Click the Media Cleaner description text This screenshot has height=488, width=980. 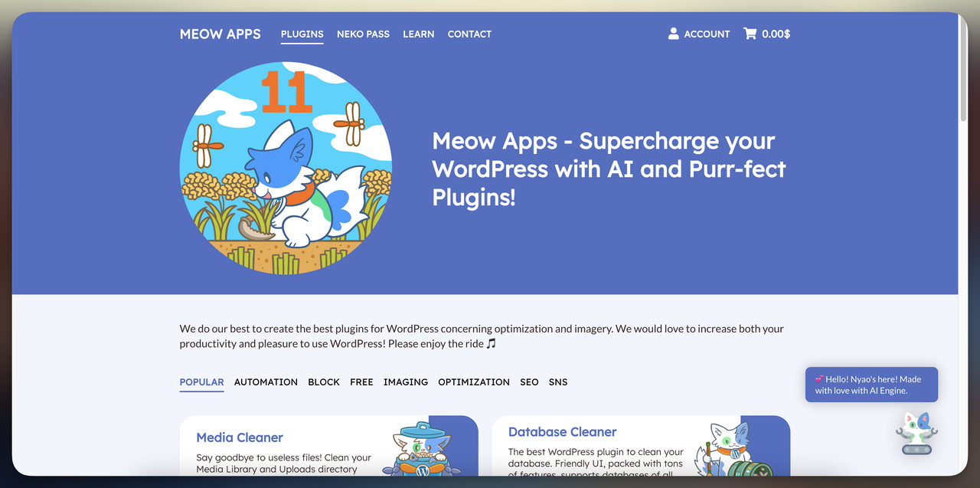[x=283, y=463]
